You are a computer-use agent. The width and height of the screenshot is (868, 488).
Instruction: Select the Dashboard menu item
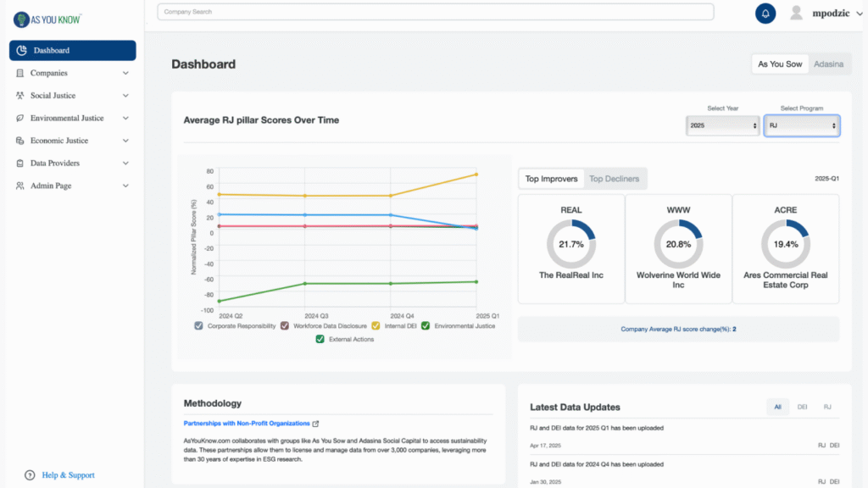pos(73,50)
